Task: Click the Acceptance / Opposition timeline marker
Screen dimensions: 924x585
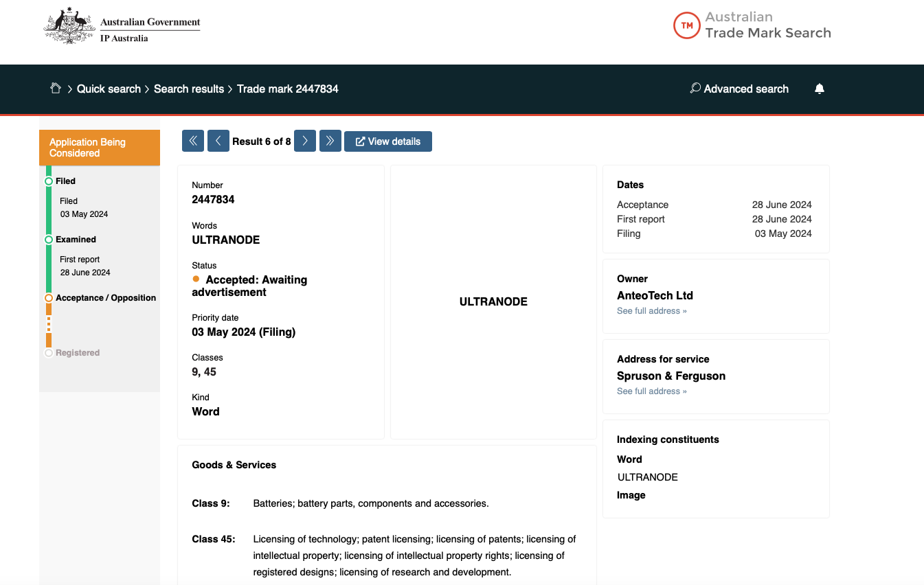Action: click(49, 298)
